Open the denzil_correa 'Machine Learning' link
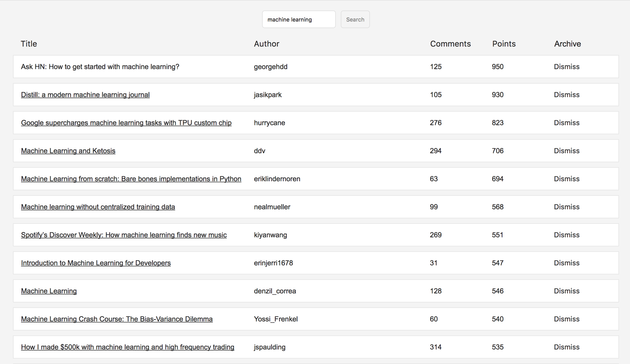 [x=49, y=291]
